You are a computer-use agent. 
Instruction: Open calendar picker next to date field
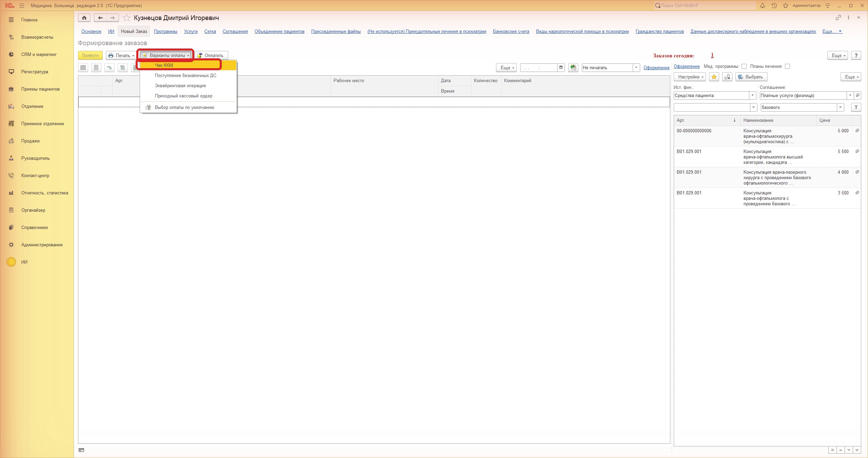pyautogui.click(x=561, y=68)
